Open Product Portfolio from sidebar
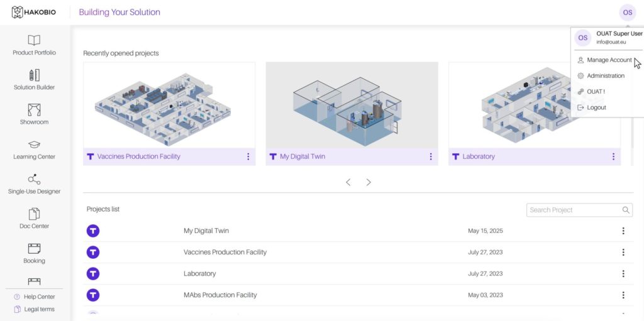644x321 pixels. [34, 45]
